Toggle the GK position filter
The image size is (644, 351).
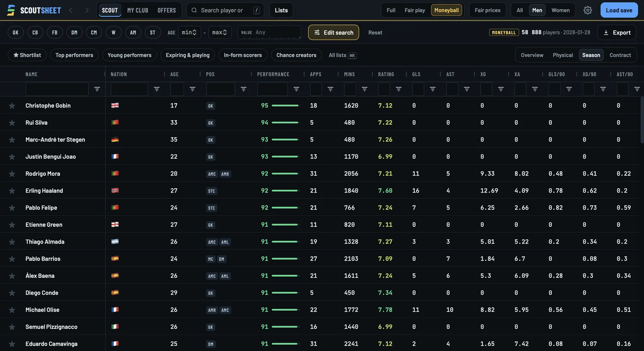pos(16,33)
